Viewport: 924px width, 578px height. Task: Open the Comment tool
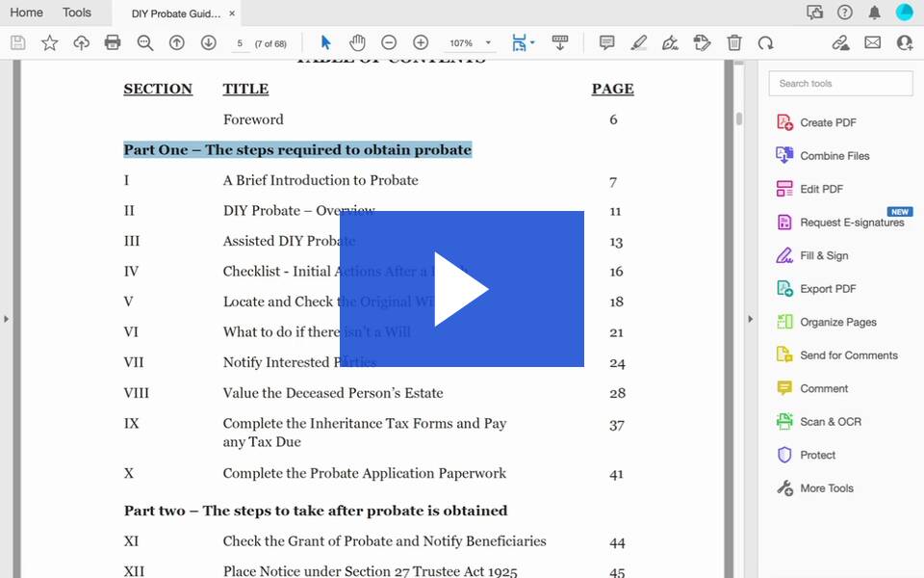(812, 388)
